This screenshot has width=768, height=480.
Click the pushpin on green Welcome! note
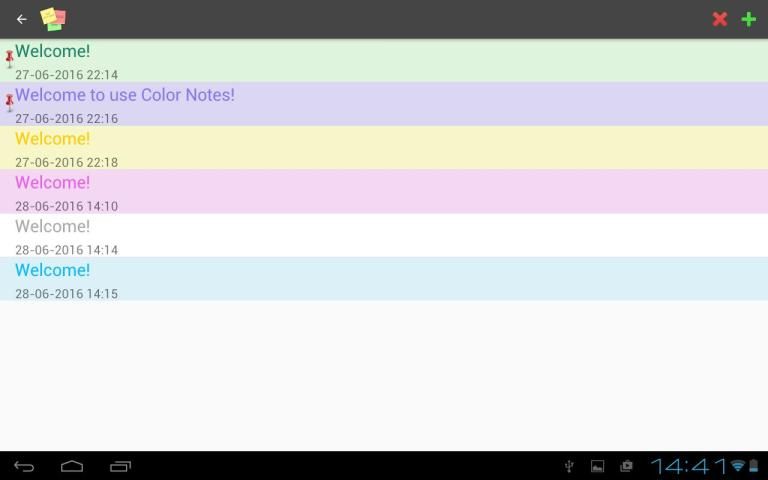[9, 58]
